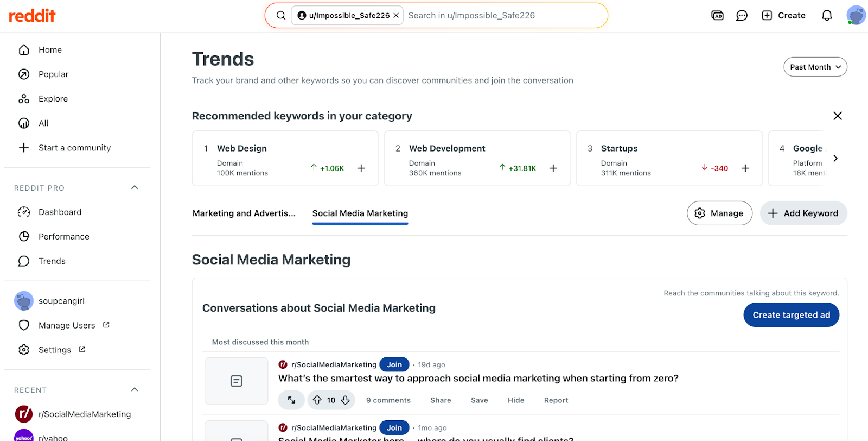This screenshot has width=868, height=441.
Task: Join r/SocialMediaMarketing on the 19d ago post
Action: pyautogui.click(x=394, y=364)
